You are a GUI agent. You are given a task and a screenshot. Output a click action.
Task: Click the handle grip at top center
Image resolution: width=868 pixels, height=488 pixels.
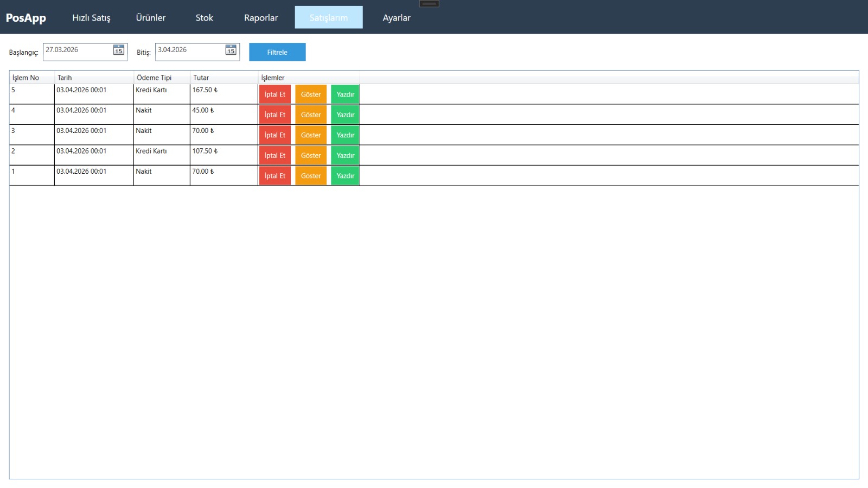pyautogui.click(x=429, y=4)
